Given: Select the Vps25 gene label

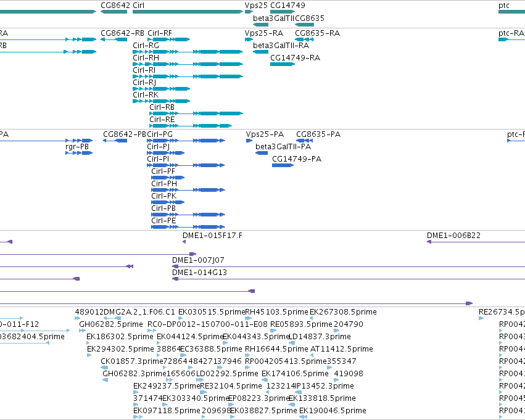Looking at the screenshot, I should coord(256,6).
